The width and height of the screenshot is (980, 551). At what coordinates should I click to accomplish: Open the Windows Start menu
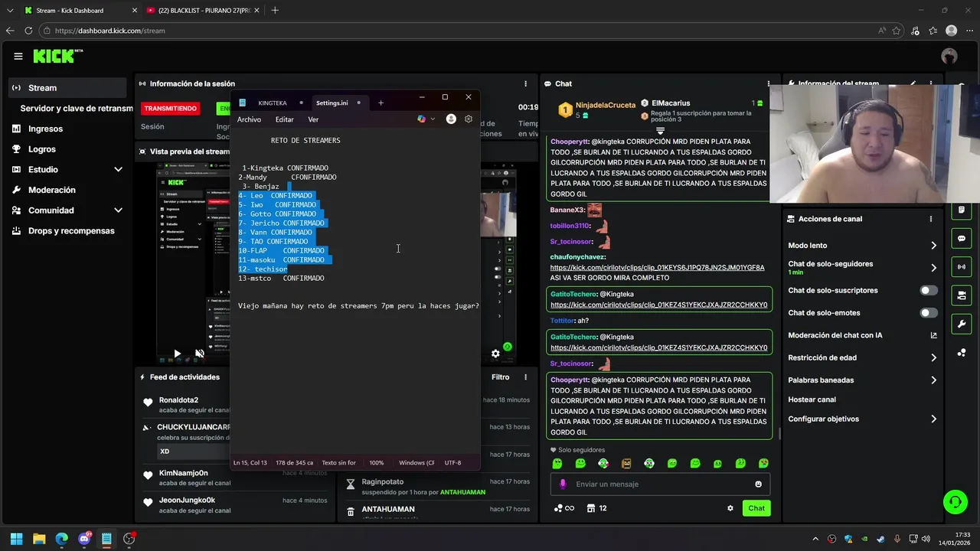coord(16,539)
